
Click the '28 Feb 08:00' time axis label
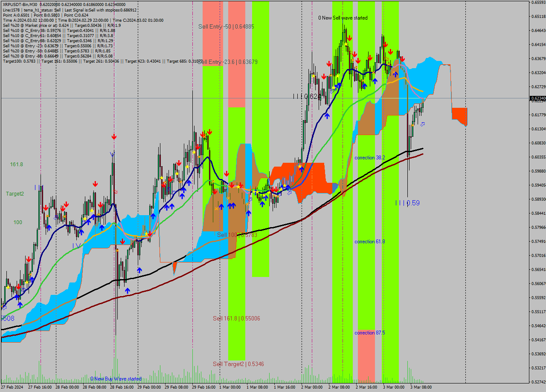pyautogui.click(x=95, y=387)
